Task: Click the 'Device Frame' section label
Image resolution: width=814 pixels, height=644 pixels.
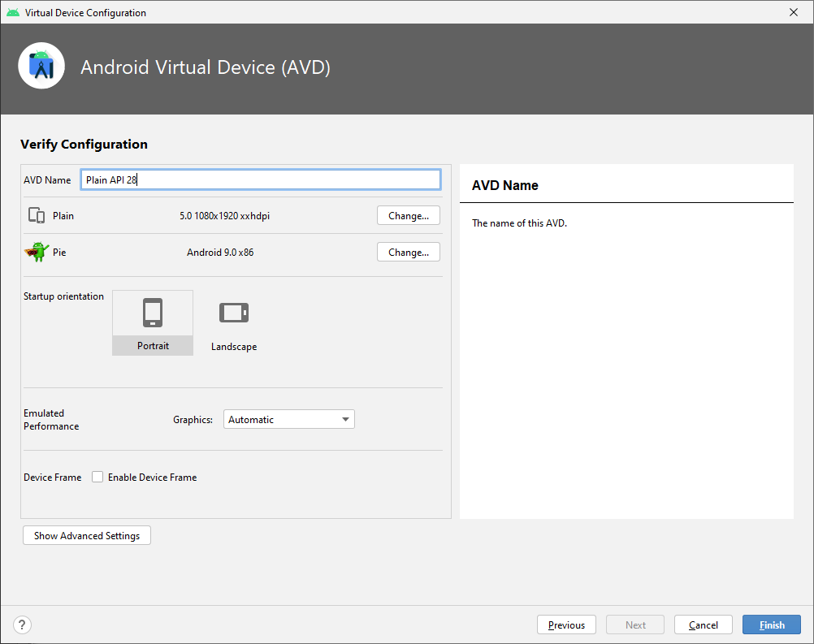Action: click(53, 478)
